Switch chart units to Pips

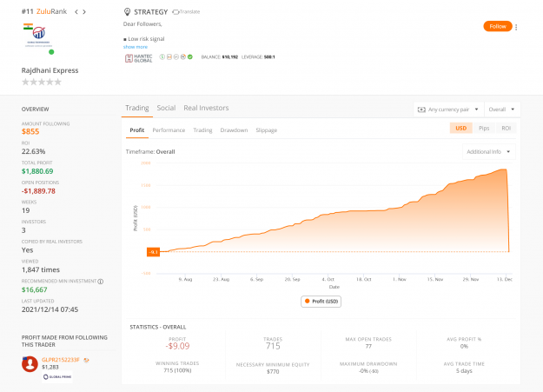484,129
